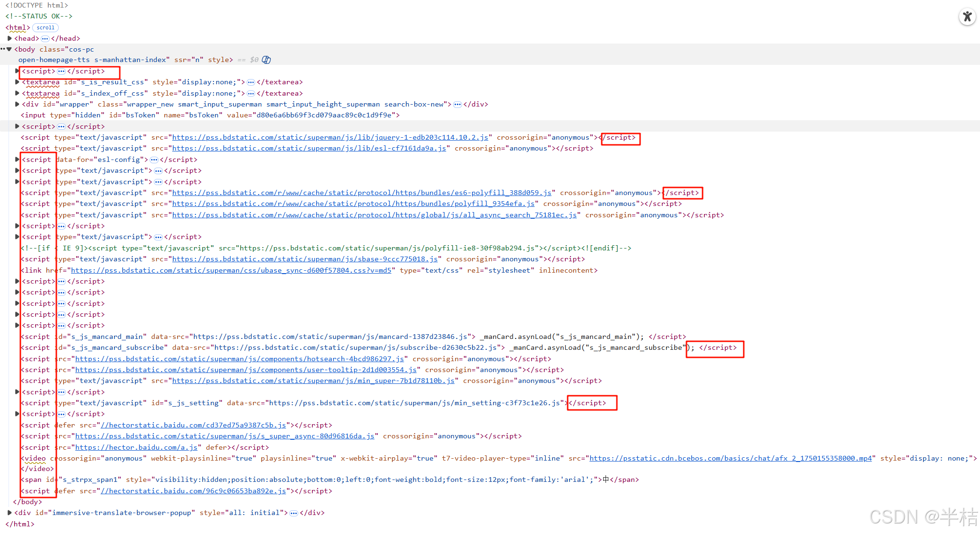Click the body class value cos-pc
980x533 pixels.
click(81, 49)
